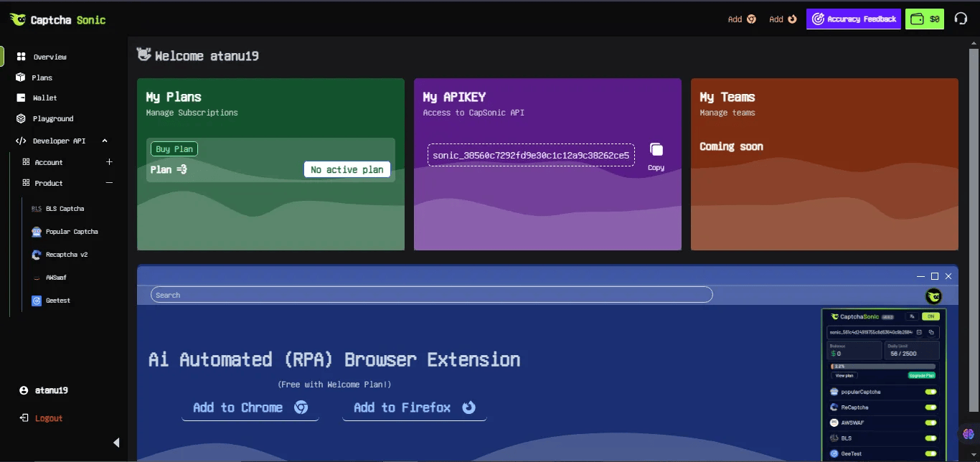Go to Plans in the sidebar
The height and width of the screenshot is (462, 980).
click(x=42, y=77)
